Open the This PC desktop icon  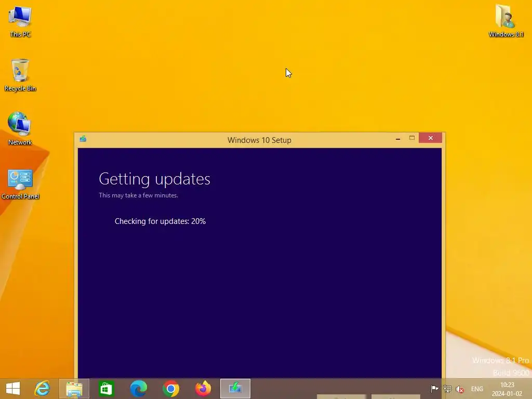click(x=20, y=21)
